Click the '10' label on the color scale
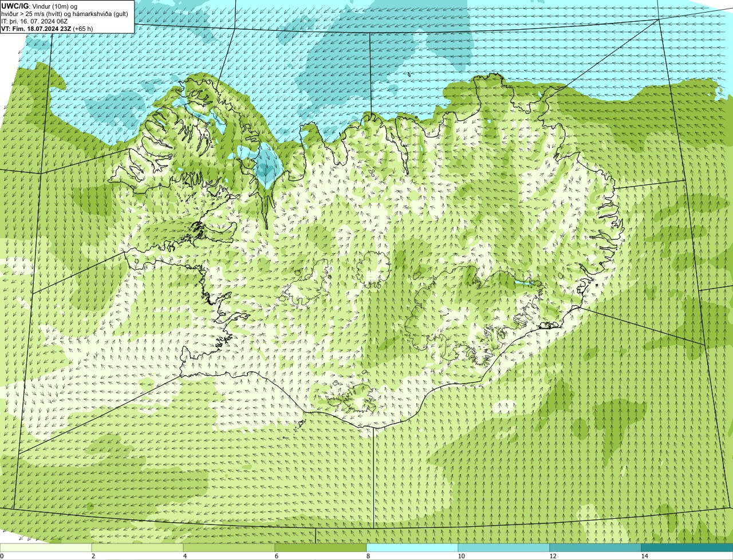 [461, 556]
